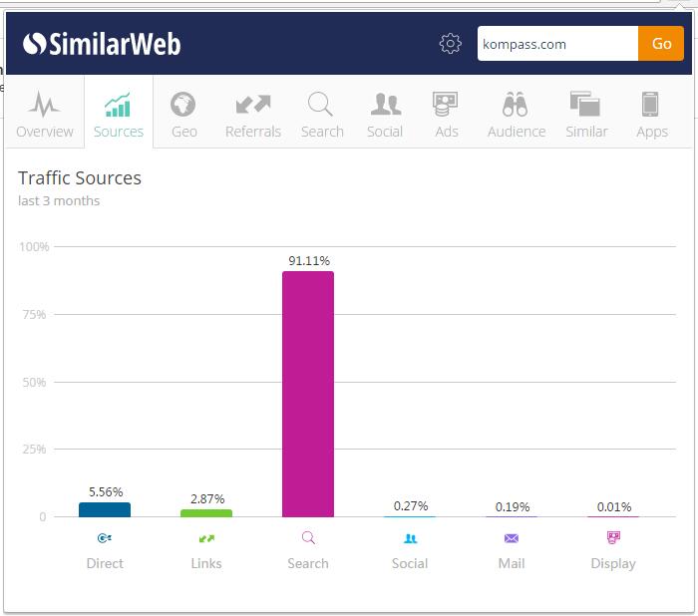Screen dimensions: 698x616
Task: Open the Similar sites tab
Action: click(x=586, y=114)
